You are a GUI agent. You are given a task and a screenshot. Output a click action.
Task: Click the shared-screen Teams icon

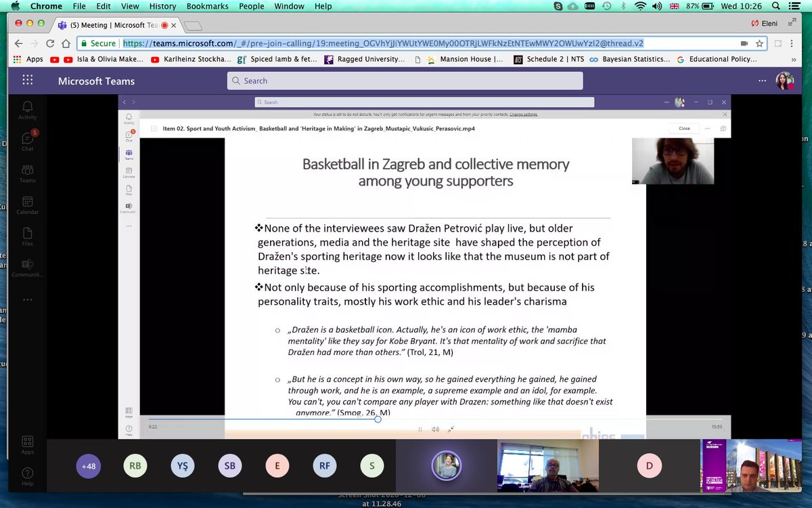click(129, 154)
